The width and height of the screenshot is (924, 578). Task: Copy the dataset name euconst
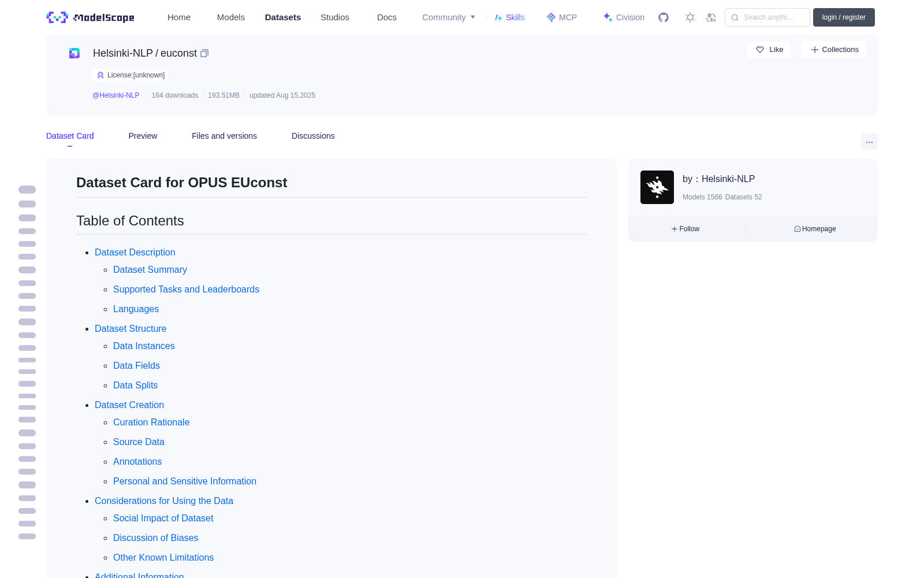click(204, 53)
